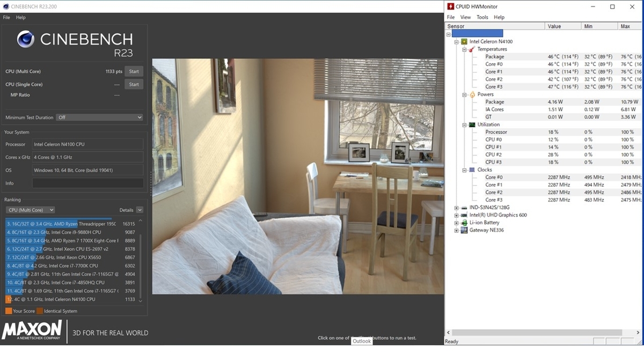Select the Core i7-7700K ranking row
Image resolution: width=644 pixels, height=362 pixels.
(70, 265)
